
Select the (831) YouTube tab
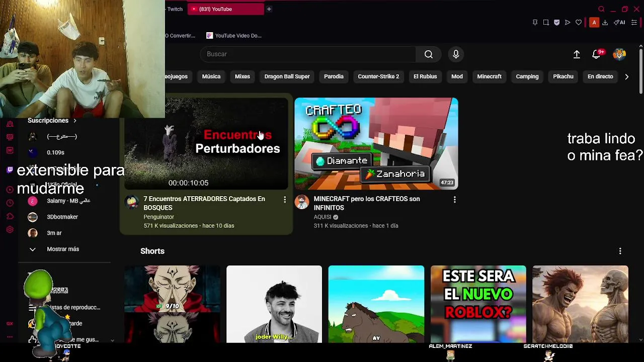pos(225,9)
